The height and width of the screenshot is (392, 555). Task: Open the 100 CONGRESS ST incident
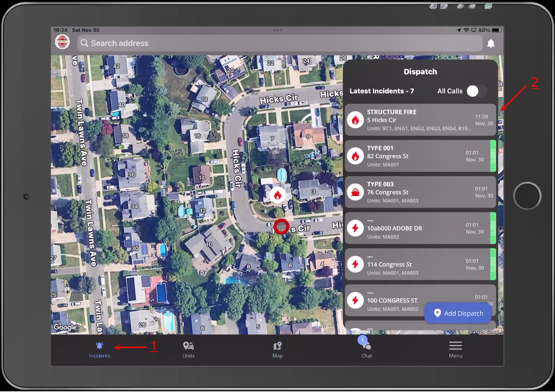point(420,301)
